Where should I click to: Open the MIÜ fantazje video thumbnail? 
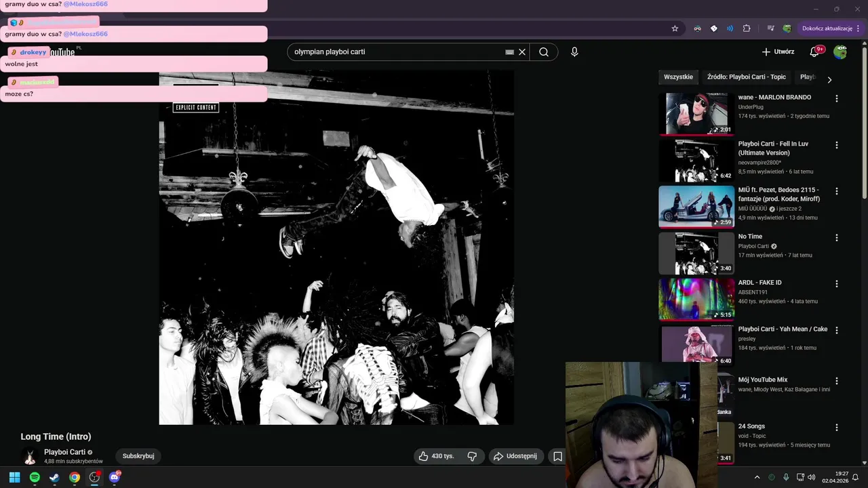[x=696, y=207]
